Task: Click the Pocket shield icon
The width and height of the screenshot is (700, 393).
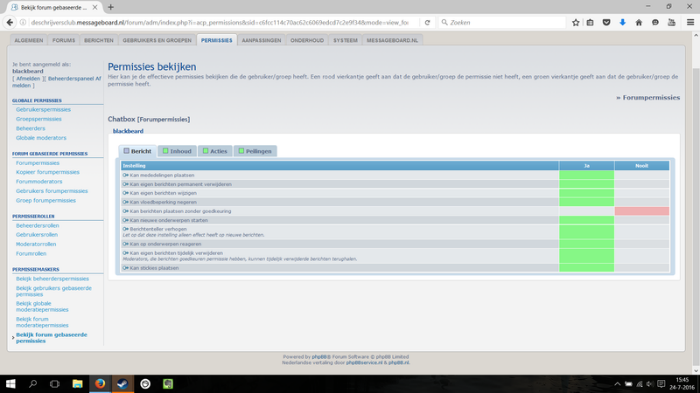Action: tap(606, 22)
